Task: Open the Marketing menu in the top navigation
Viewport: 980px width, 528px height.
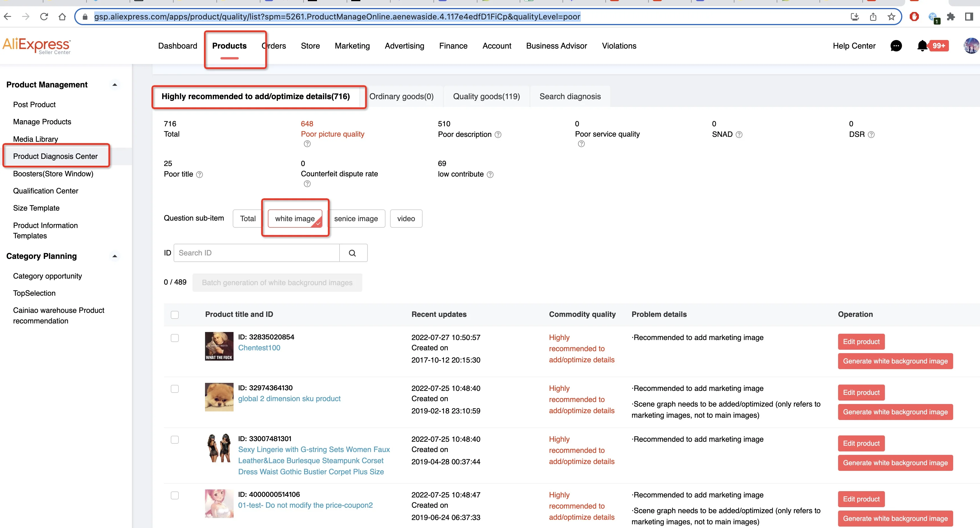Action: coord(352,46)
